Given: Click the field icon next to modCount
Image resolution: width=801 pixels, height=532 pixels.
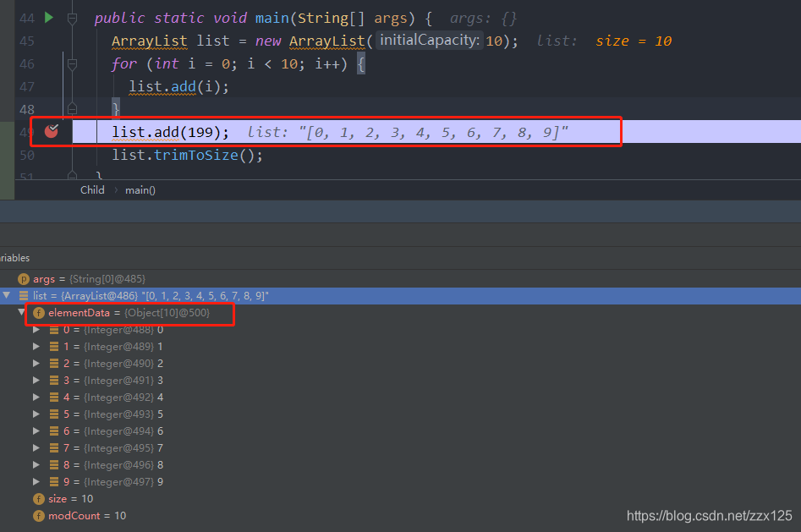Looking at the screenshot, I should pos(40,515).
